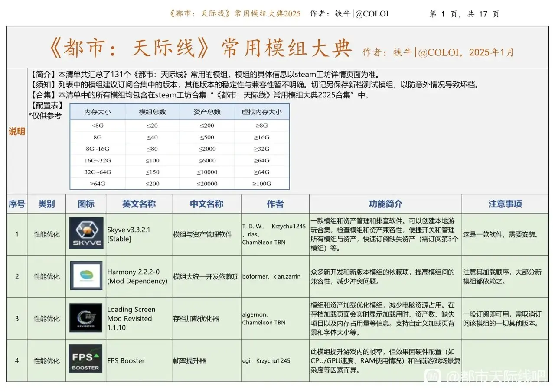The image size is (555, 392).
Task: Click the Skyve mod icon
Action: click(x=86, y=233)
